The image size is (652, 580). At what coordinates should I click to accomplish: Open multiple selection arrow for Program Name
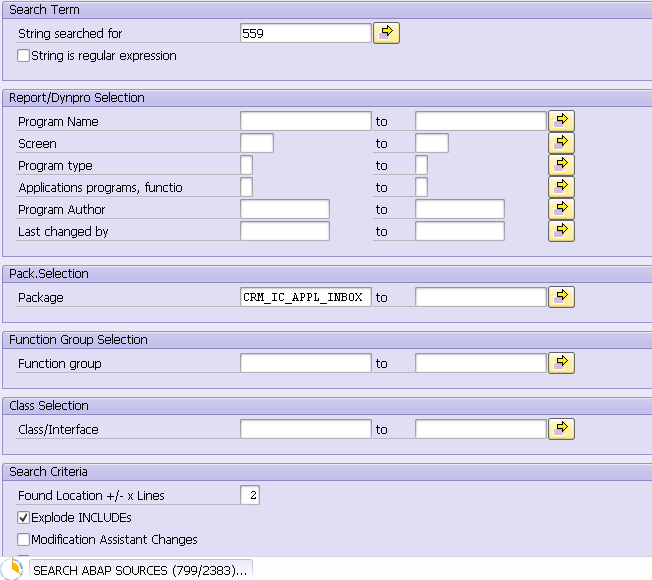tap(561, 121)
